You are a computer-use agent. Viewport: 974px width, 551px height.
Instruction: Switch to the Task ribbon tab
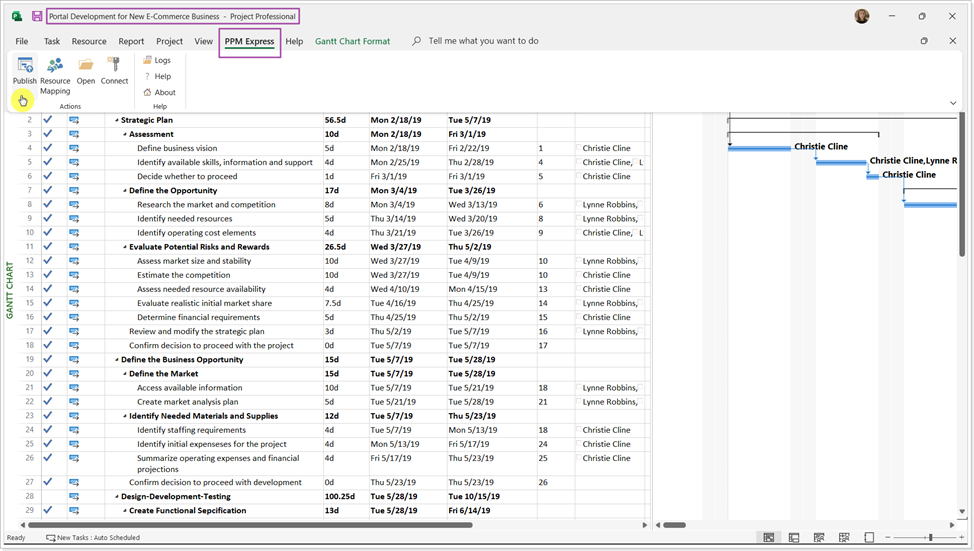click(x=52, y=41)
